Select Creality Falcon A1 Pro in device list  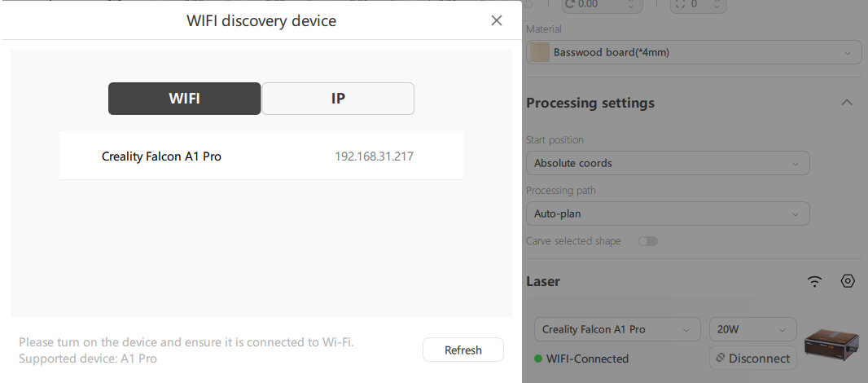coord(261,156)
